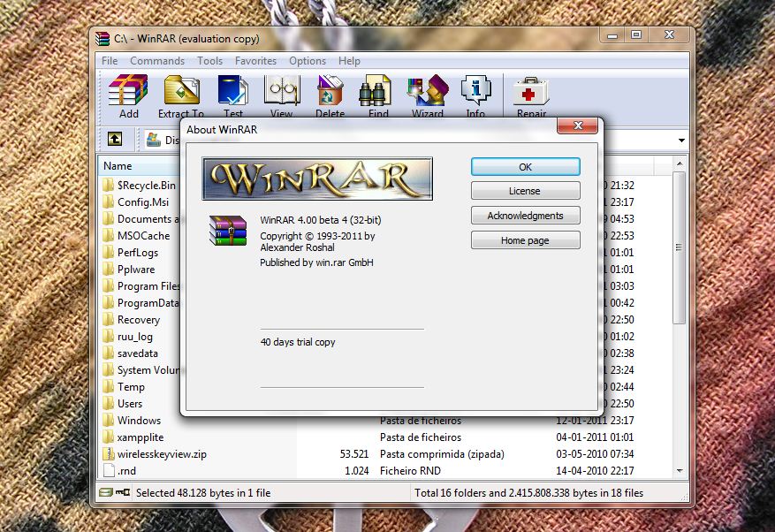Viewport: 775px width, 532px height.
Task: Close the About WinRAR dialog
Action: click(x=577, y=125)
